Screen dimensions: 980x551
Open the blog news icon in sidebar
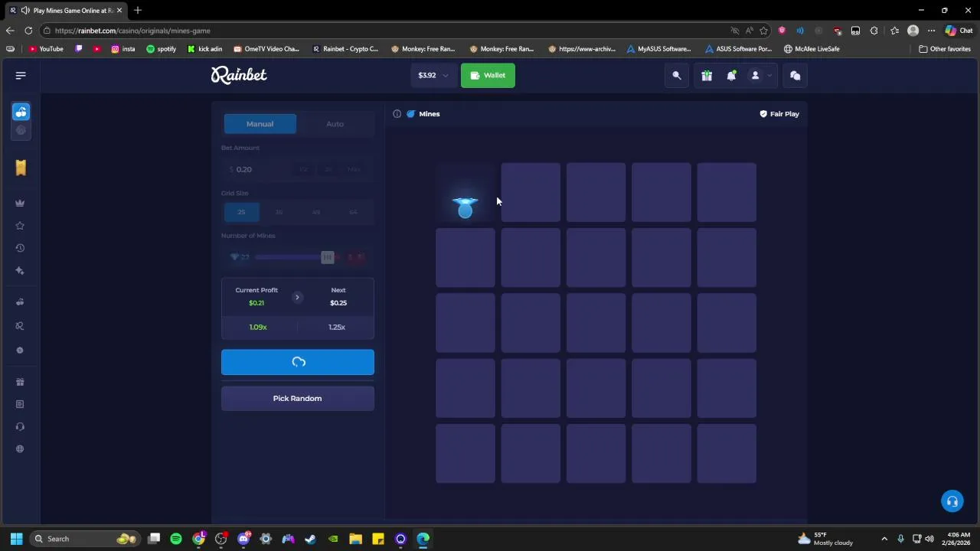tap(20, 404)
